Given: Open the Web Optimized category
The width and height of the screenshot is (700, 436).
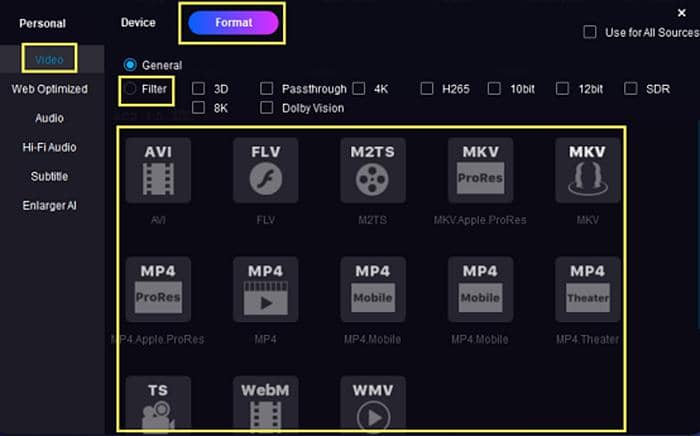Looking at the screenshot, I should pyautogui.click(x=49, y=89).
